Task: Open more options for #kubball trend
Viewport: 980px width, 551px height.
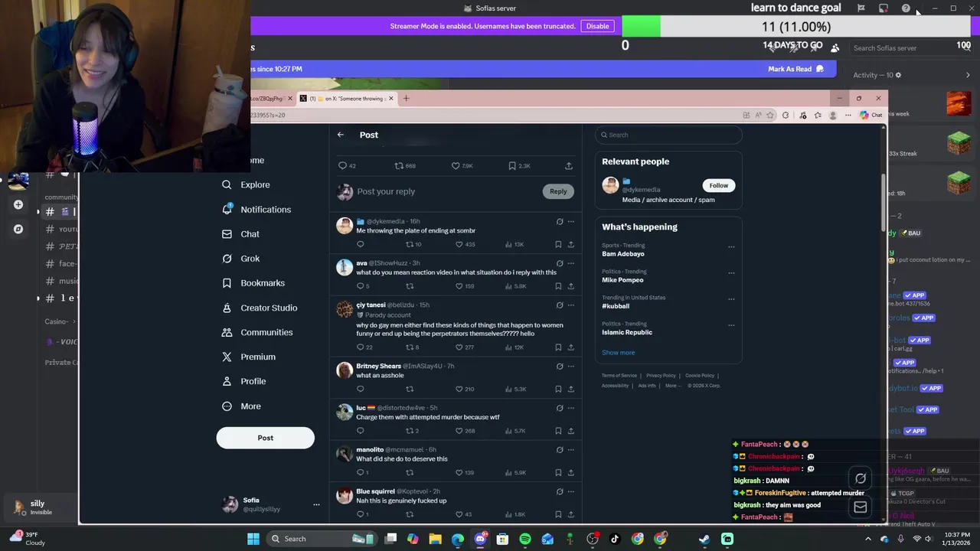Action: point(731,299)
